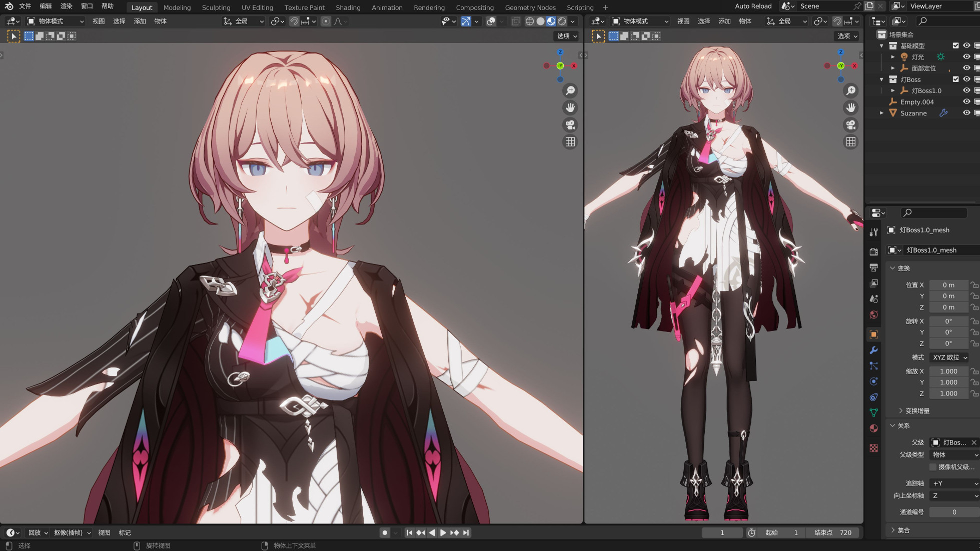Open the Modifier properties wrench tab

[x=874, y=350]
